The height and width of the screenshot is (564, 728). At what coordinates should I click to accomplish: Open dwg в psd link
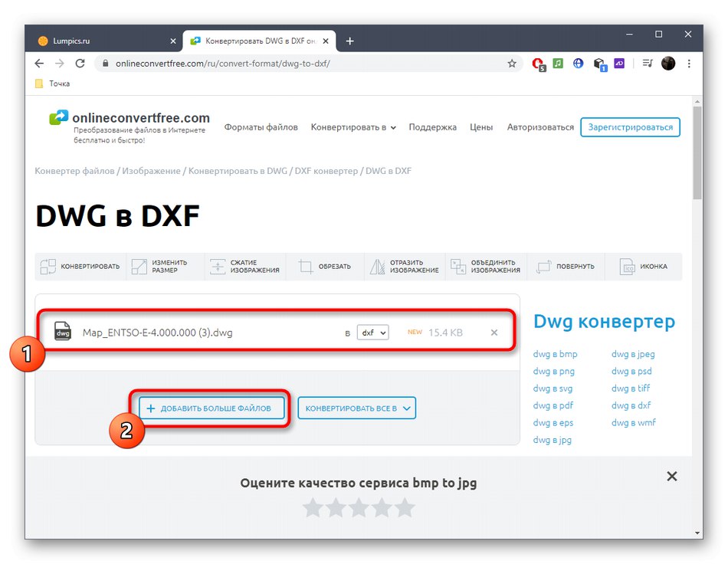[631, 372]
